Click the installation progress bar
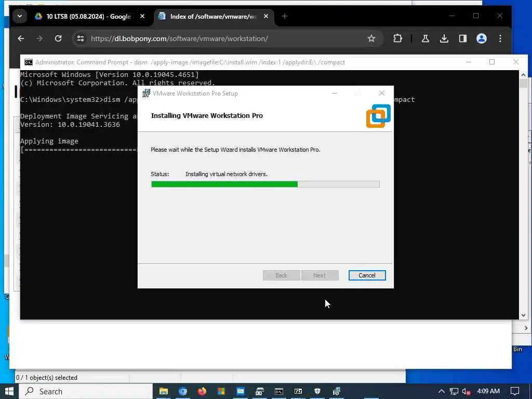532x399 pixels. [x=265, y=184]
